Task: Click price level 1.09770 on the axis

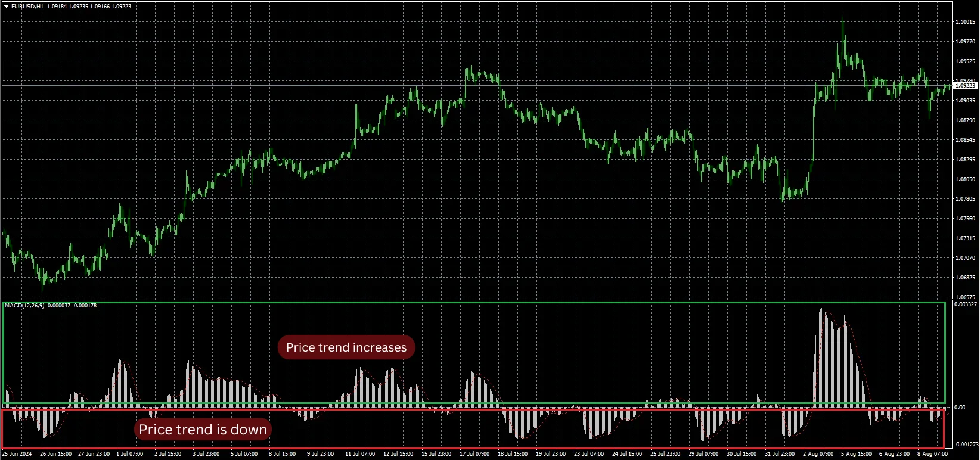Action: point(966,42)
